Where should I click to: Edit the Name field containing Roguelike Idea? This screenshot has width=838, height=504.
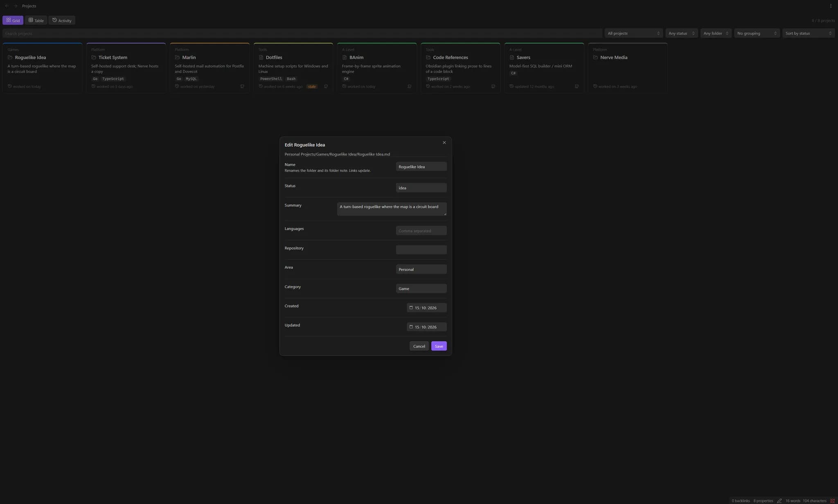421,166
